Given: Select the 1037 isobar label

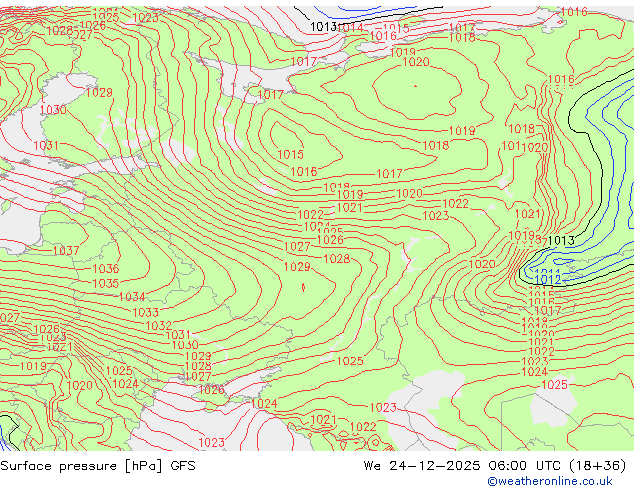Looking at the screenshot, I should [66, 251].
